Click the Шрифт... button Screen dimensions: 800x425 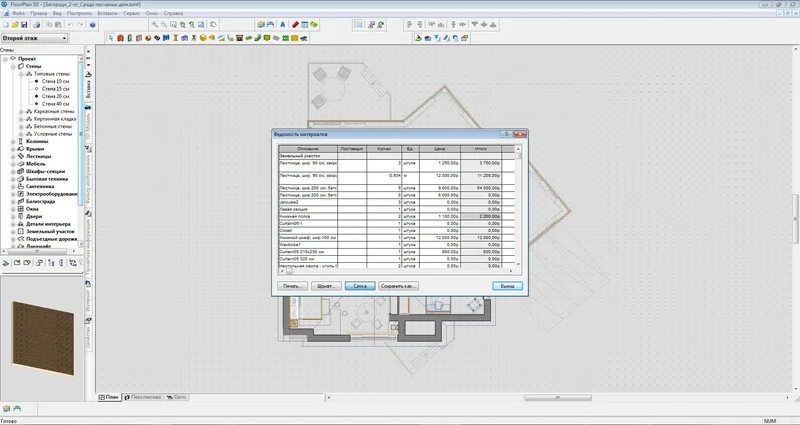(326, 286)
